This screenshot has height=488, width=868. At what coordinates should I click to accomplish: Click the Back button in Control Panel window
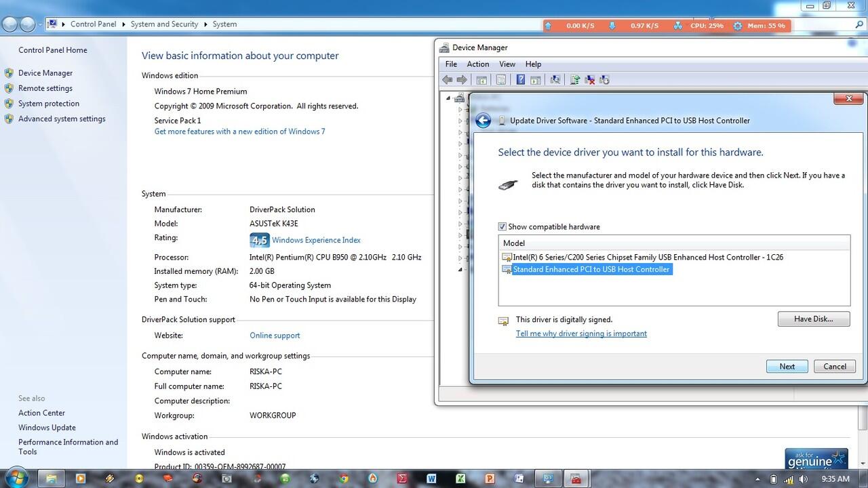(x=9, y=24)
